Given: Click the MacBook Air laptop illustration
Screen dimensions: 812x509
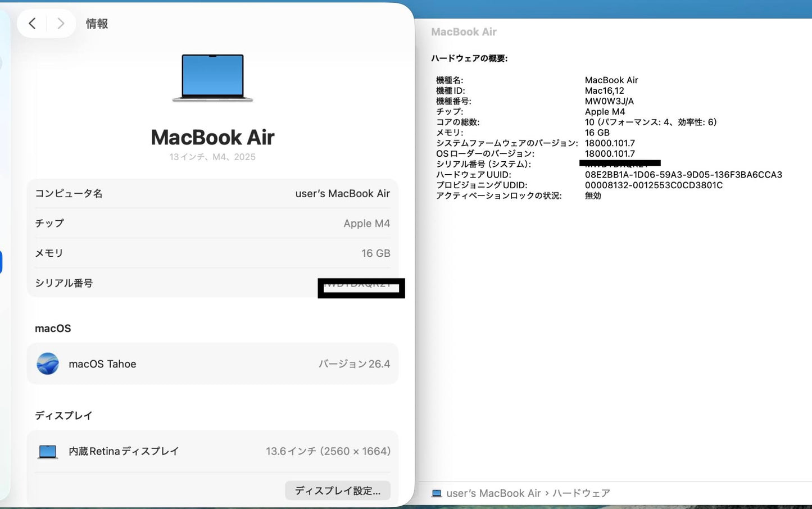Looking at the screenshot, I should tap(212, 78).
